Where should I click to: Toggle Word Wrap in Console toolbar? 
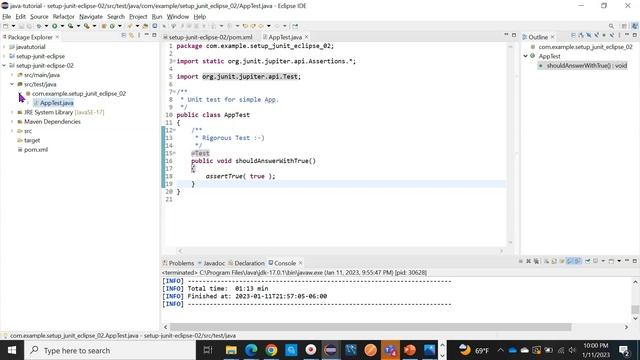click(562, 261)
